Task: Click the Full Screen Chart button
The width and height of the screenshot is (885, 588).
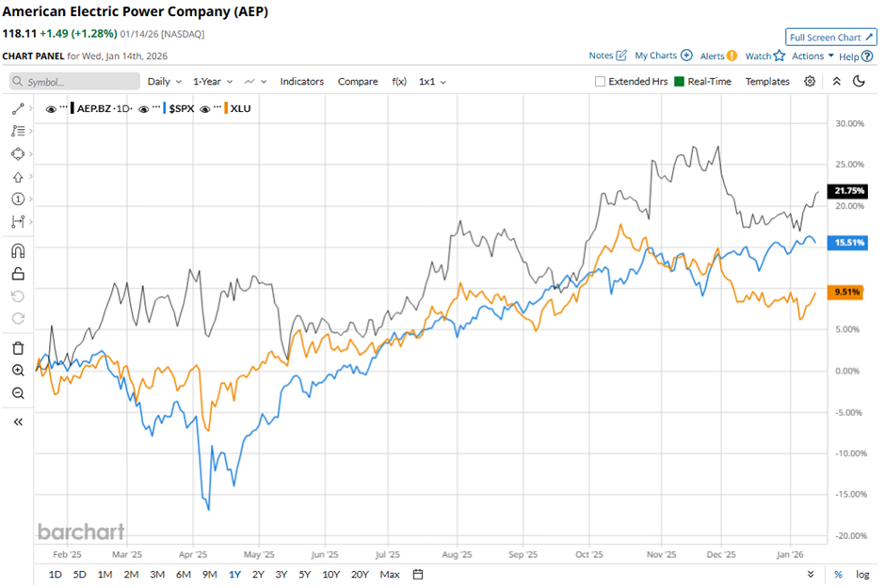Action: point(830,38)
